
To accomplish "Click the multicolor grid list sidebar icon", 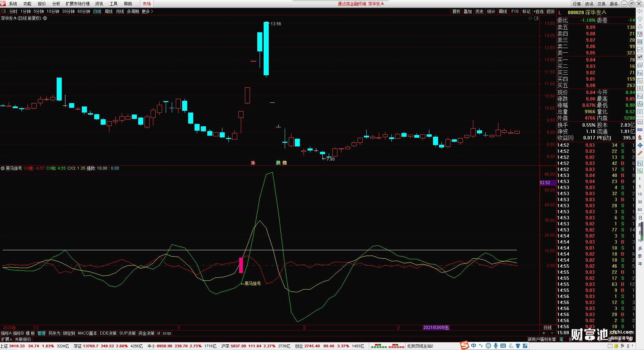I will point(640,42).
